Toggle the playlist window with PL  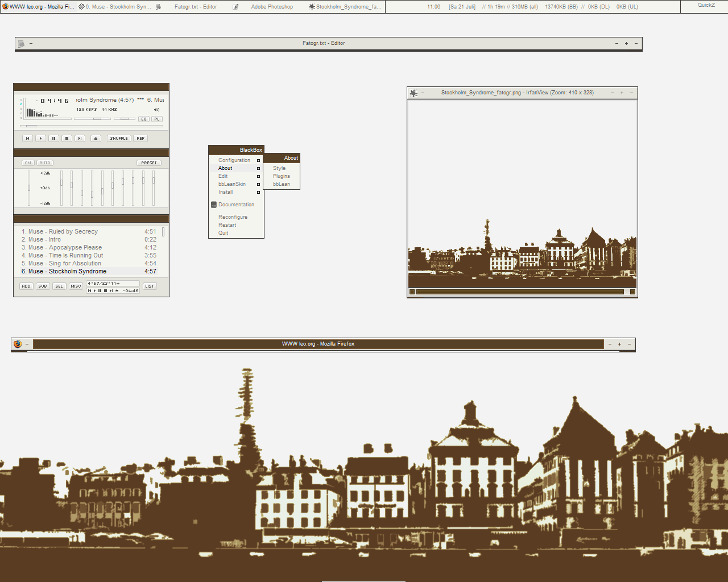pos(157,119)
